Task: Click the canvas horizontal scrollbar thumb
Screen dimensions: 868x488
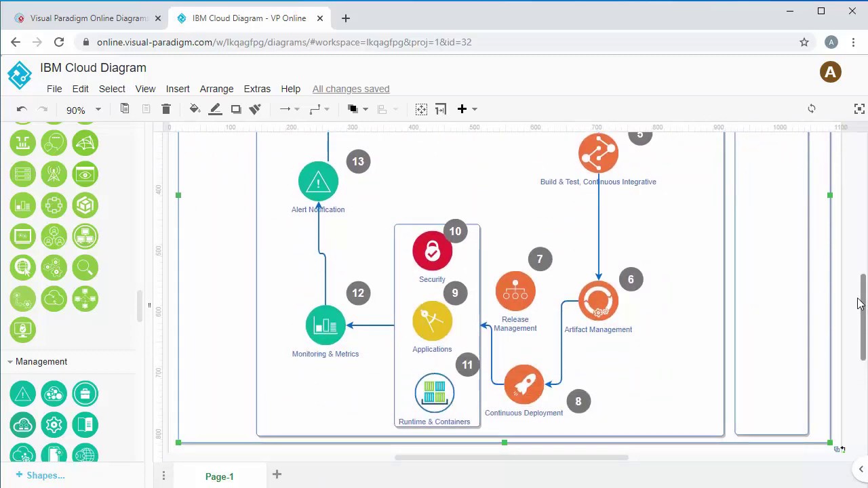Action: tap(511, 457)
